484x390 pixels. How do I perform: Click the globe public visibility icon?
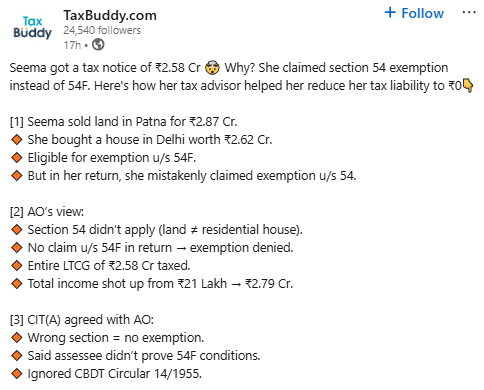(x=98, y=44)
